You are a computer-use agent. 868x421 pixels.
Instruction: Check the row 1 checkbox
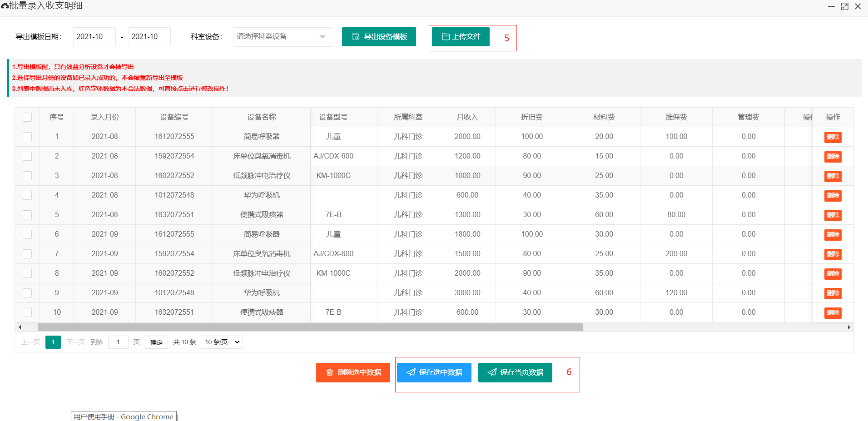coord(27,137)
